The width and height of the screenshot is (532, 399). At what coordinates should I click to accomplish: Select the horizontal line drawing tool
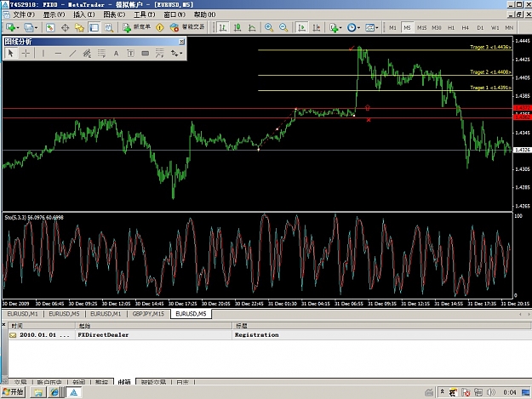[x=58, y=54]
